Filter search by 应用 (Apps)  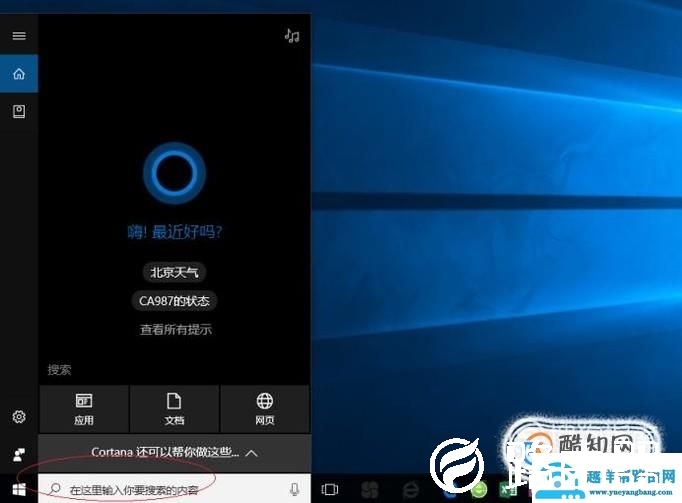tap(84, 409)
